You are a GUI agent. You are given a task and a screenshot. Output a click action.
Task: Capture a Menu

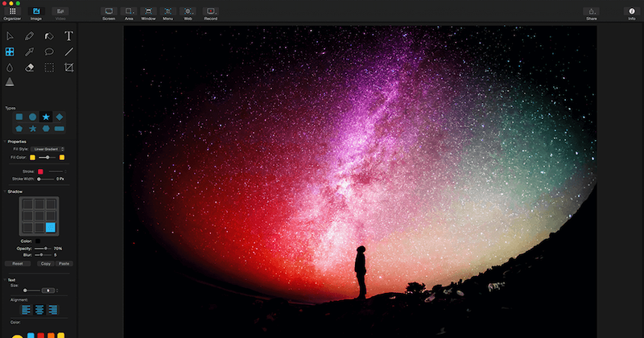pyautogui.click(x=168, y=14)
